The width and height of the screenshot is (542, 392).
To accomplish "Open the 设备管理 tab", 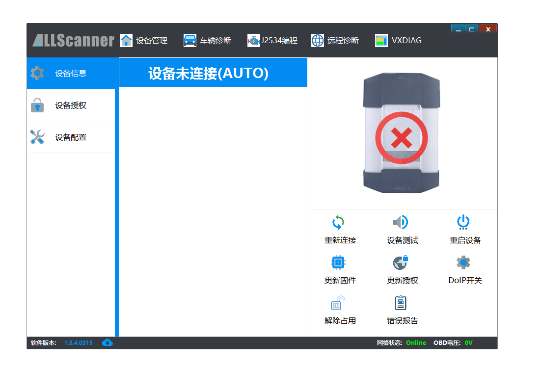I will click(143, 40).
